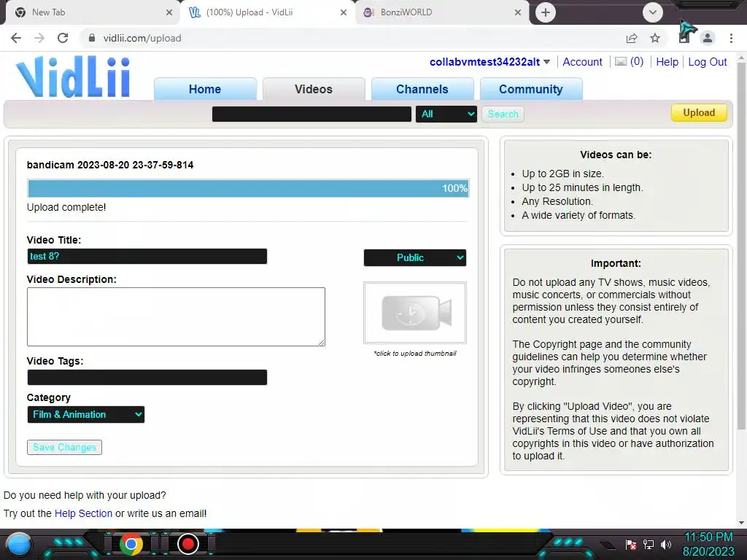This screenshot has width=747, height=560.
Task: Open the Channels navigation tab
Action: click(x=422, y=89)
